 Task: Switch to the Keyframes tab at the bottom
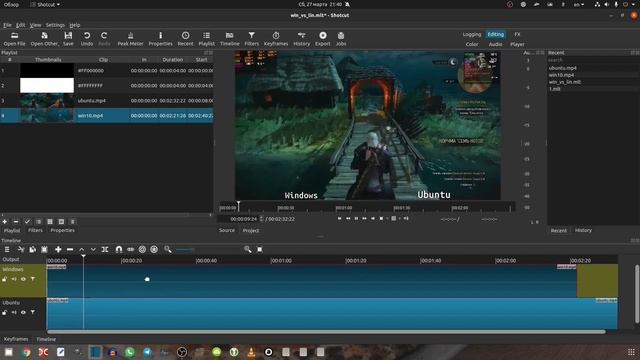(x=16, y=339)
